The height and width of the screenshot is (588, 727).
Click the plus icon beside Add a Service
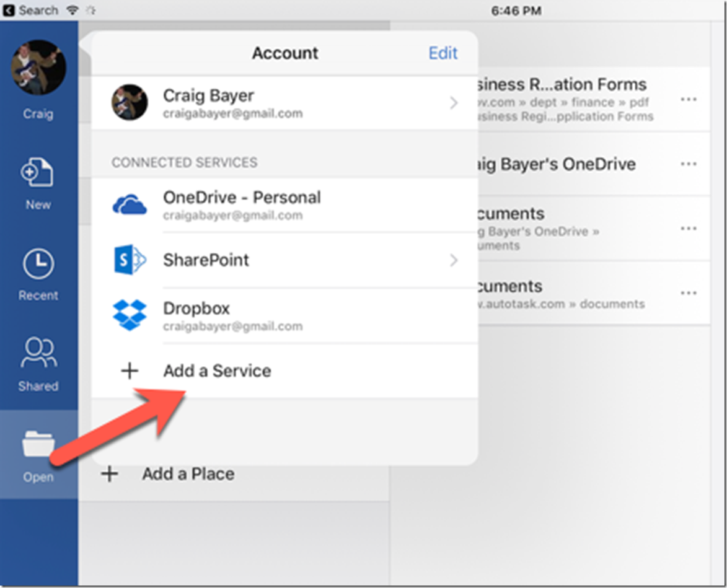coord(130,371)
